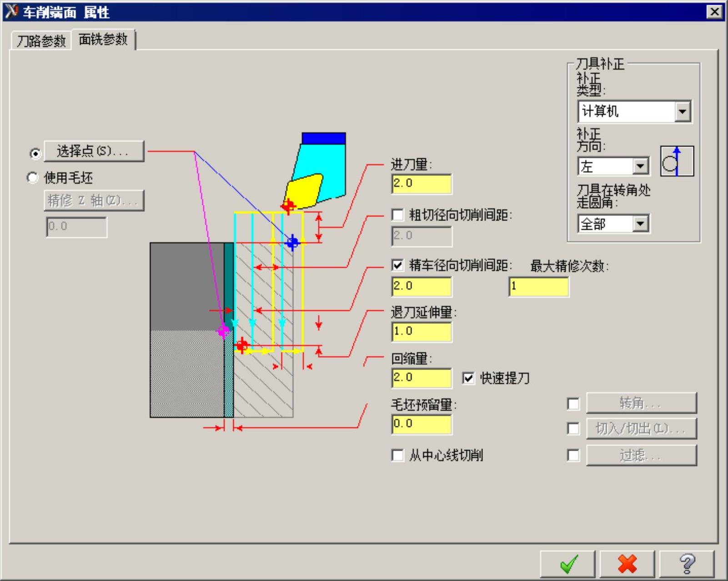Image resolution: width=728 pixels, height=581 pixels.
Task: Open the 刀具在转角处走圆角 dropdown showing 全部
Action: 640,224
